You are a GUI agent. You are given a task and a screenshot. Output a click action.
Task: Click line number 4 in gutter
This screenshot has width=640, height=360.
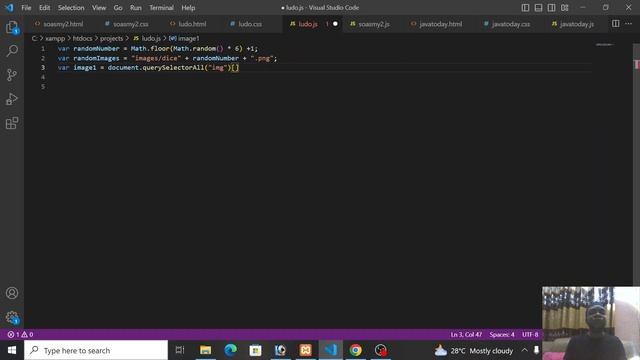pos(43,77)
